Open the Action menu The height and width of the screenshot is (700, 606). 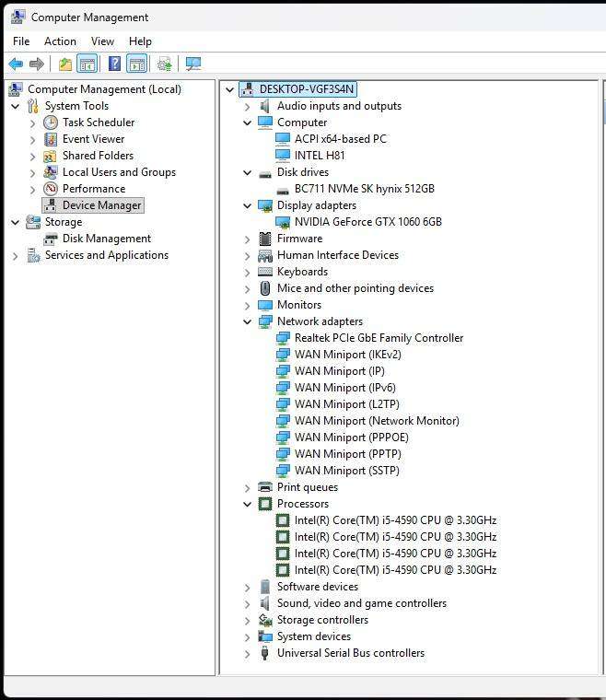click(x=60, y=41)
